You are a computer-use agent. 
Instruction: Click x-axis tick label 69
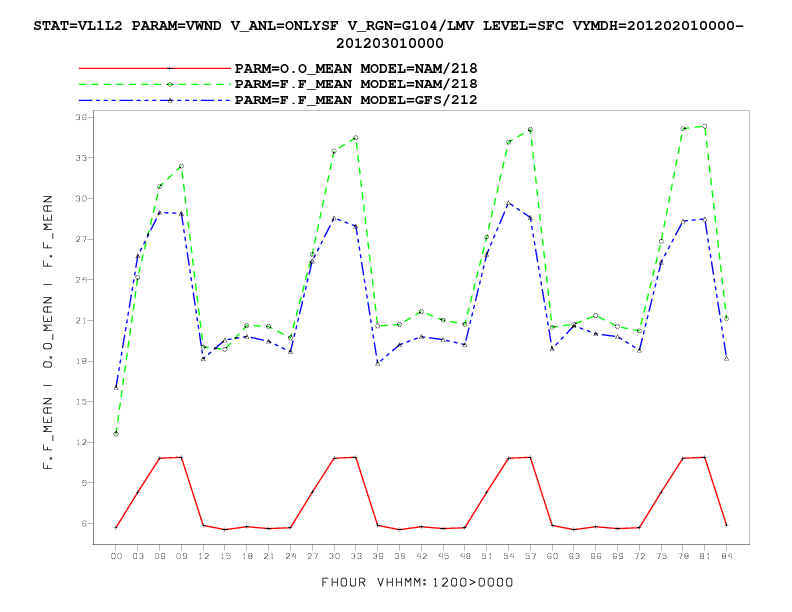(617, 556)
